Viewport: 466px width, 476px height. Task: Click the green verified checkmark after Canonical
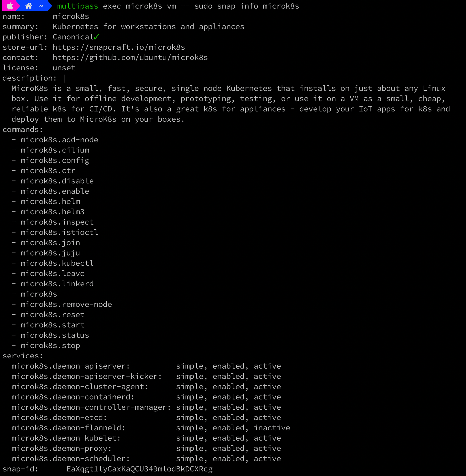pos(97,37)
